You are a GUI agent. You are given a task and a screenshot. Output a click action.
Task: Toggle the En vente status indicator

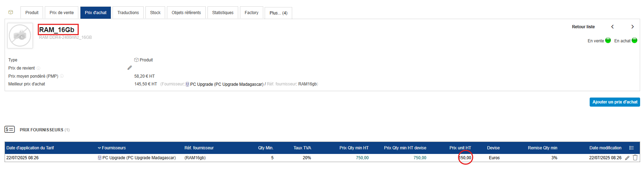[608, 41]
